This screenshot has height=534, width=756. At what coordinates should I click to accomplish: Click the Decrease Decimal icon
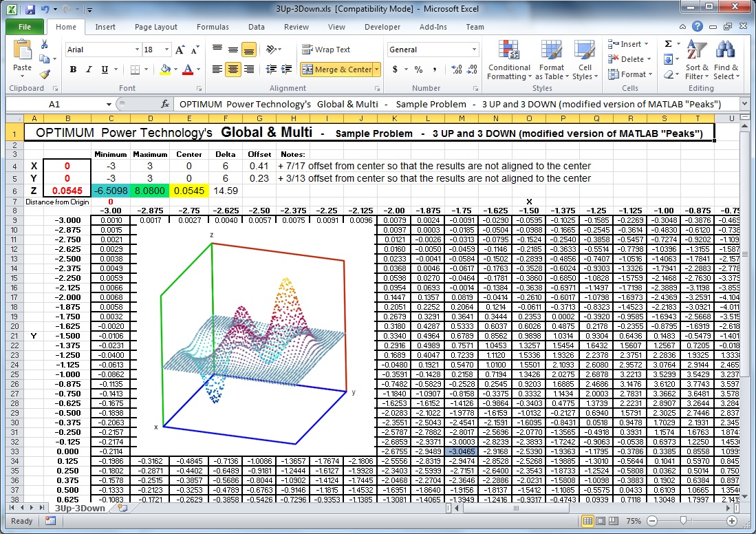point(473,70)
